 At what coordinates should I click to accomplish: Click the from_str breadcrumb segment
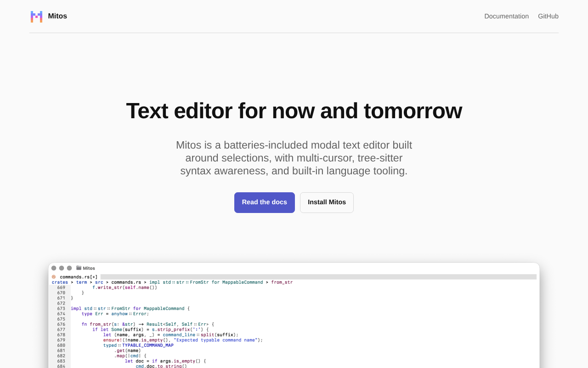pyautogui.click(x=282, y=282)
